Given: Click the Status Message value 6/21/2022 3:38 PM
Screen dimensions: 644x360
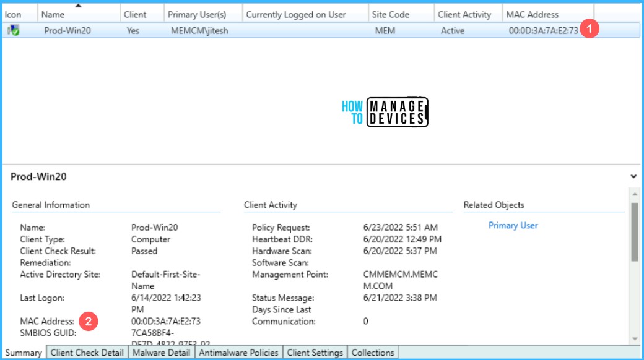Looking at the screenshot, I should [x=400, y=298].
